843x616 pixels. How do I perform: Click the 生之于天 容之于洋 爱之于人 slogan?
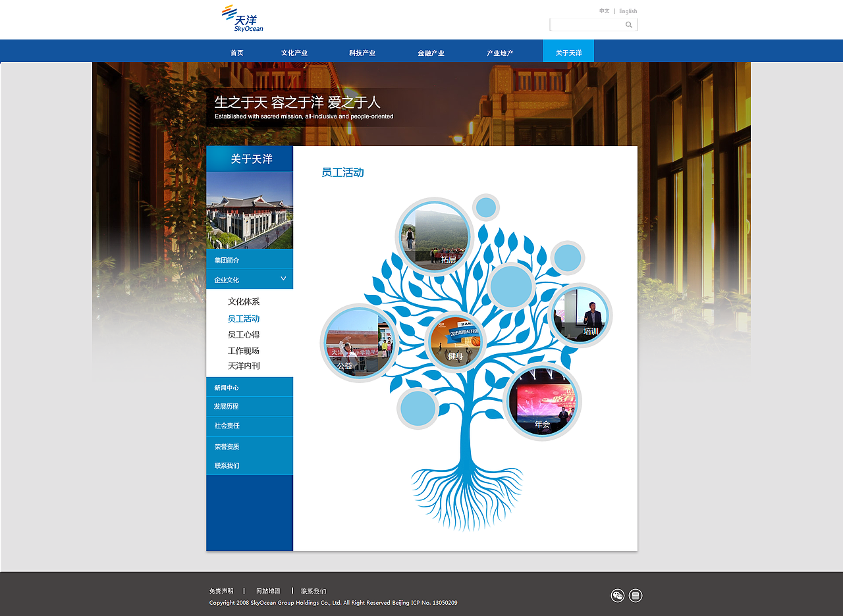pos(298,102)
